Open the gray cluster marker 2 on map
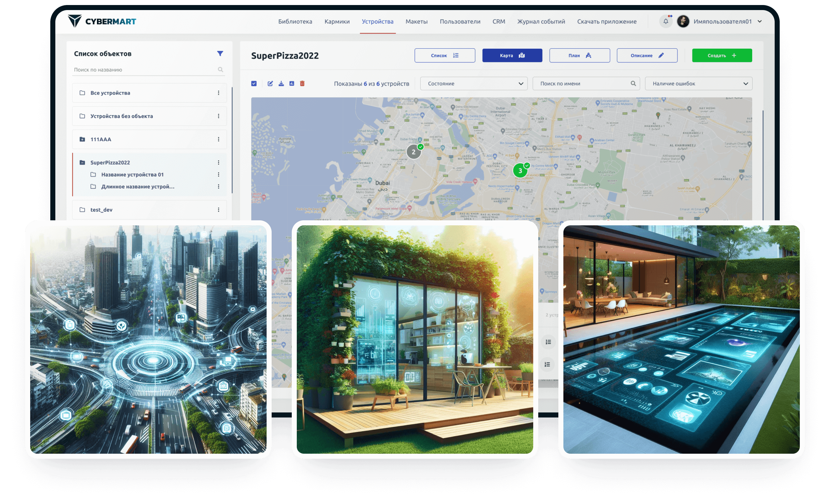The image size is (830, 504). tap(413, 152)
